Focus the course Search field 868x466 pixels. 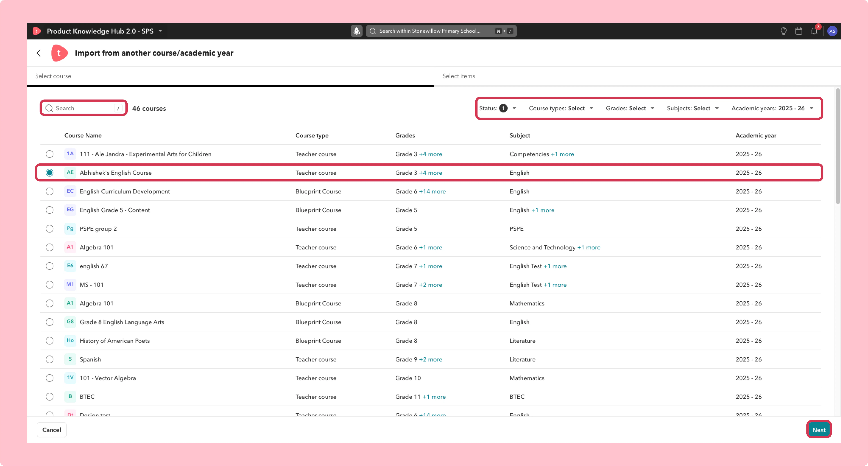pyautogui.click(x=84, y=108)
